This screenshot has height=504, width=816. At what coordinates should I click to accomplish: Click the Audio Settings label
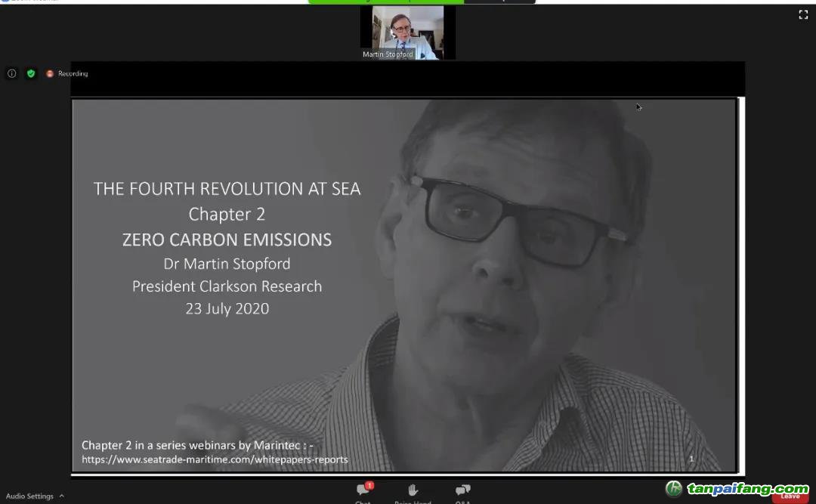coord(29,496)
